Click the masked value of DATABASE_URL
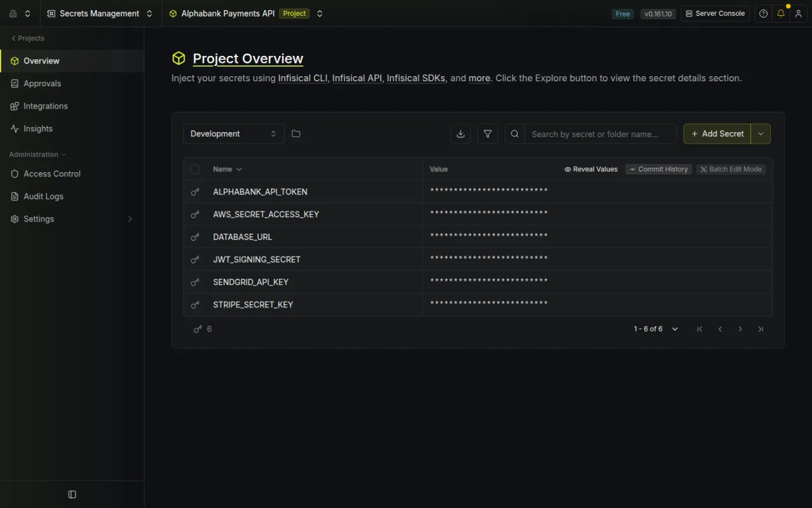812x508 pixels. [x=488, y=237]
